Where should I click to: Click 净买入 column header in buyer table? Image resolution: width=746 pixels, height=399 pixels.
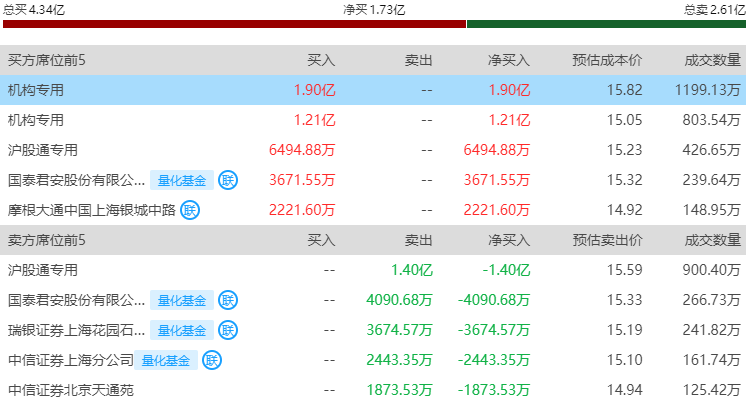[x=509, y=60]
